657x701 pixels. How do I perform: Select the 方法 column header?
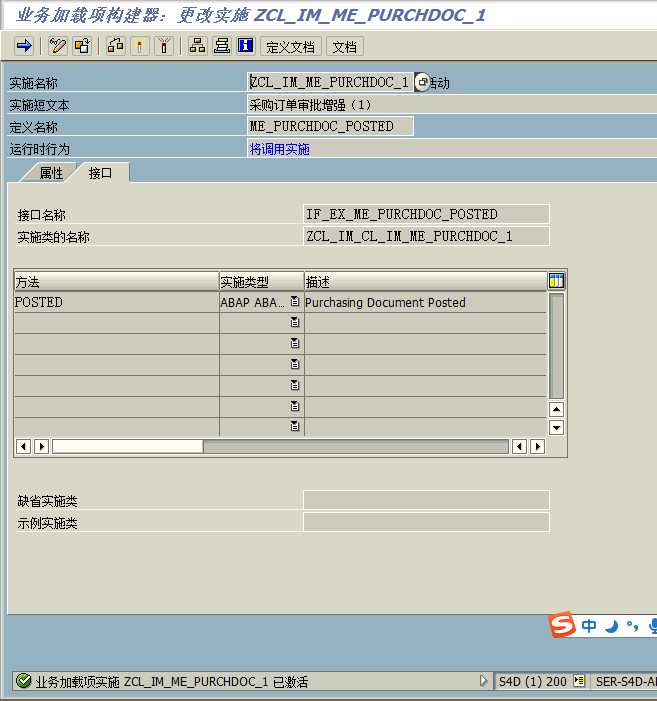(116, 281)
